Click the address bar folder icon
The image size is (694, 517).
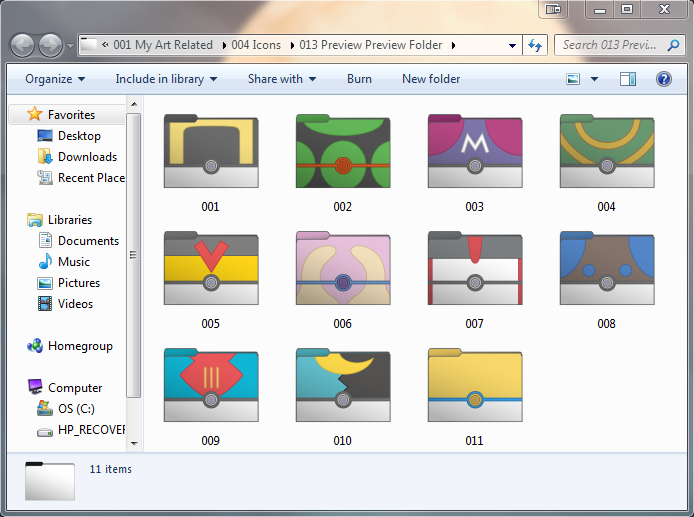pyautogui.click(x=89, y=45)
